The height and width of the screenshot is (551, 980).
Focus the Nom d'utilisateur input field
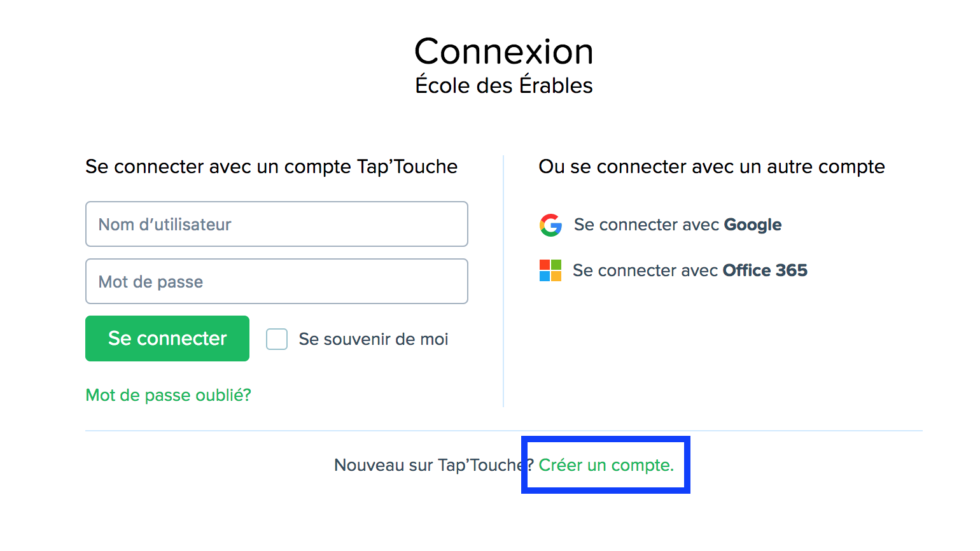[277, 224]
